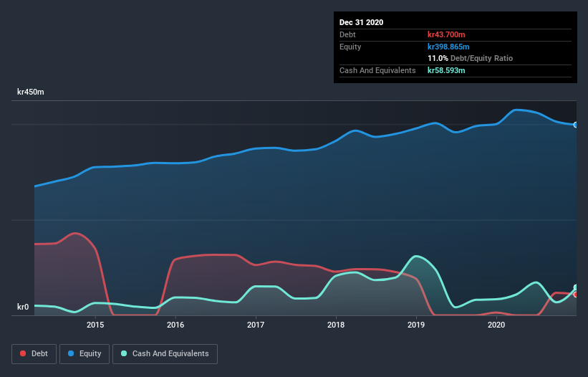Click the kr450m y-axis label
This screenshot has width=588, height=377.
point(31,92)
